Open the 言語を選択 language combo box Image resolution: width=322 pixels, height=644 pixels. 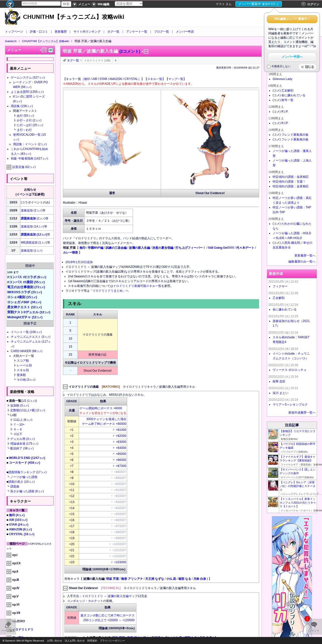129,4
